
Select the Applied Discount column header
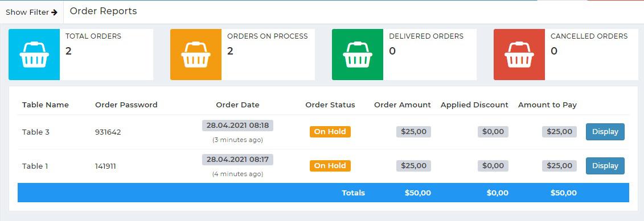coord(474,105)
